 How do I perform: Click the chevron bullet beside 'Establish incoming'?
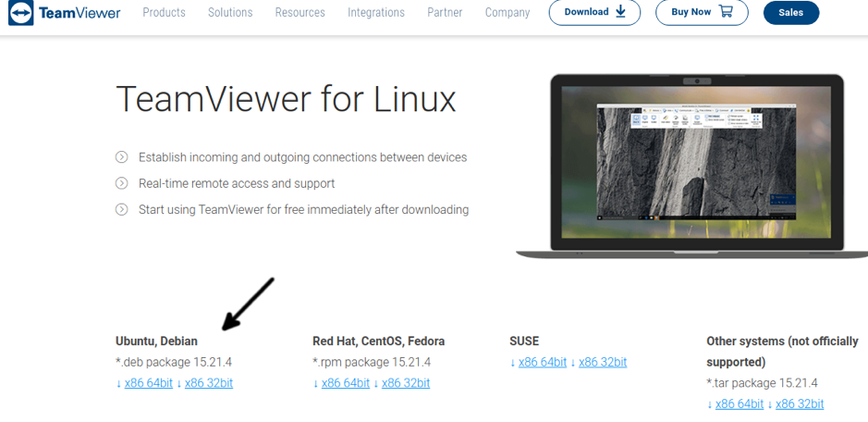(x=121, y=157)
